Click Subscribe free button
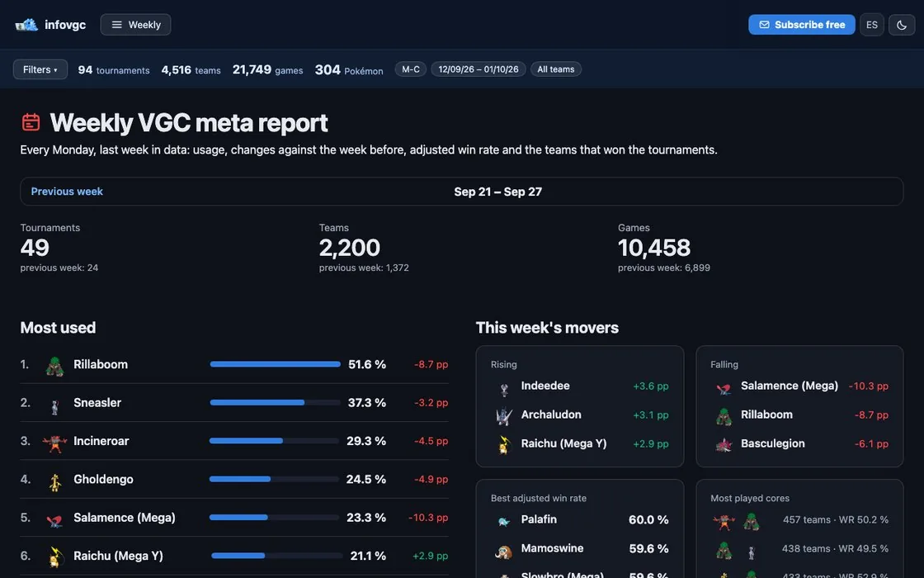Screen dimensions: 924x578 [801, 25]
